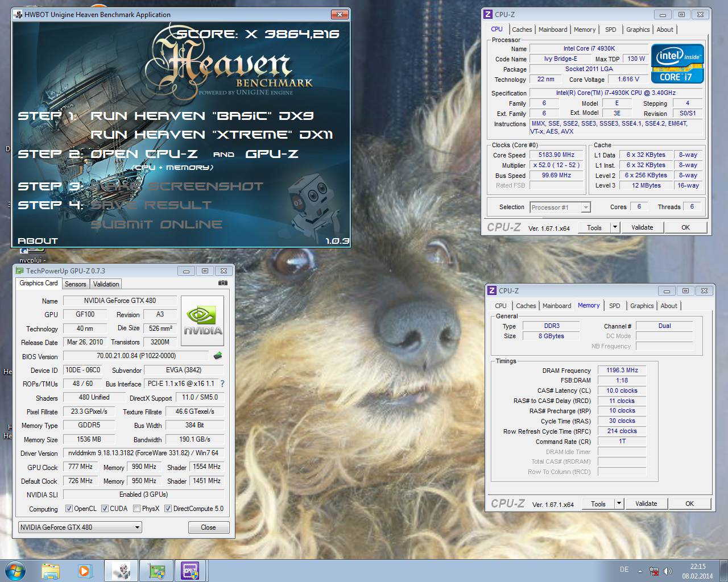This screenshot has height=582, width=728.
Task: Click Open CPU-Z in Step 2
Action: click(144, 154)
